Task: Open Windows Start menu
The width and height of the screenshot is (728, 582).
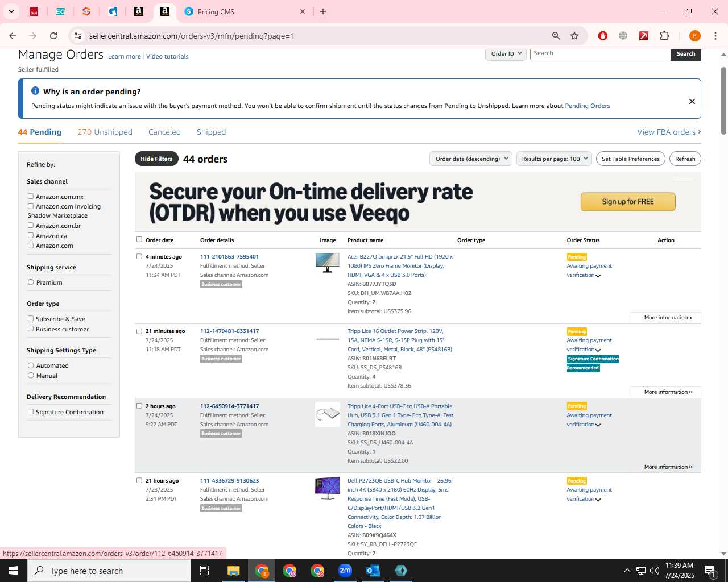Action: [x=14, y=571]
